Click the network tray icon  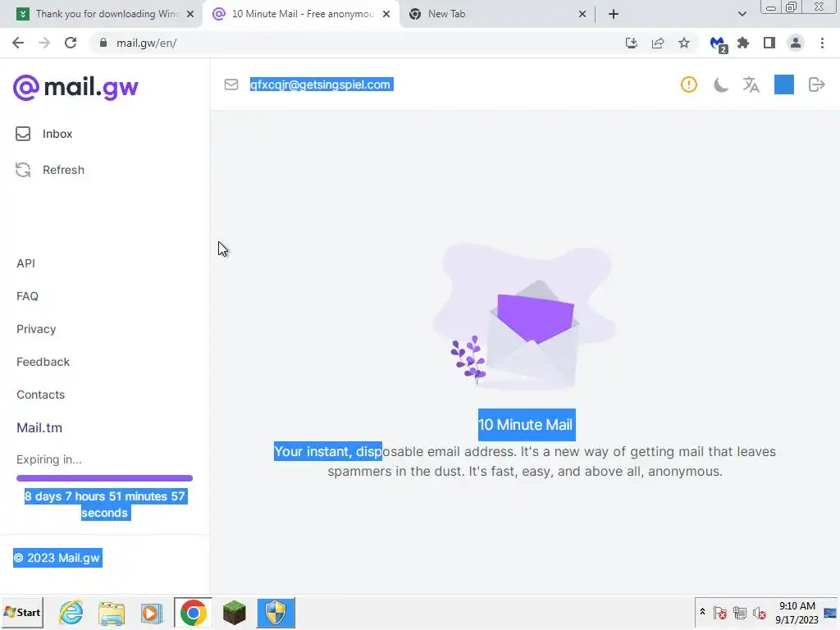740,612
